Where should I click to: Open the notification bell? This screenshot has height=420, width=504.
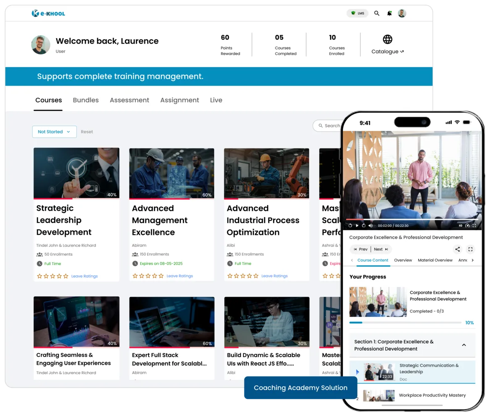coord(388,13)
